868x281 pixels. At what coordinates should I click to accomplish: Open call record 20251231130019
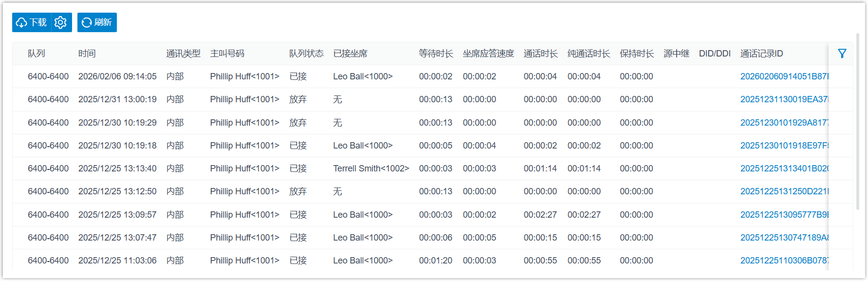[x=784, y=99]
